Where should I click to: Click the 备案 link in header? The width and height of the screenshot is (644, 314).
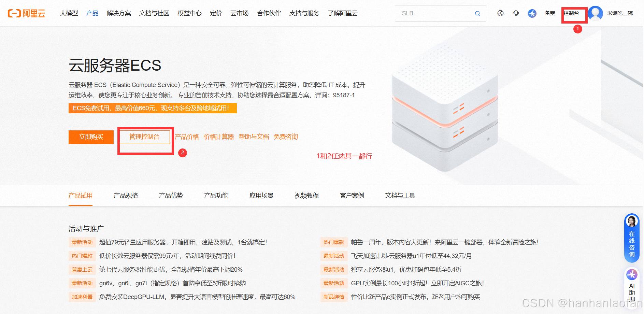click(x=550, y=13)
